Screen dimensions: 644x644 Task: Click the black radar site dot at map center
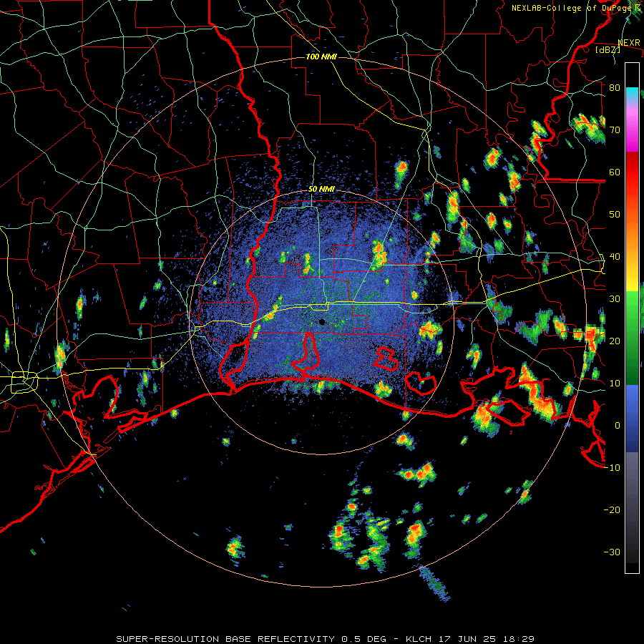tap(322, 322)
